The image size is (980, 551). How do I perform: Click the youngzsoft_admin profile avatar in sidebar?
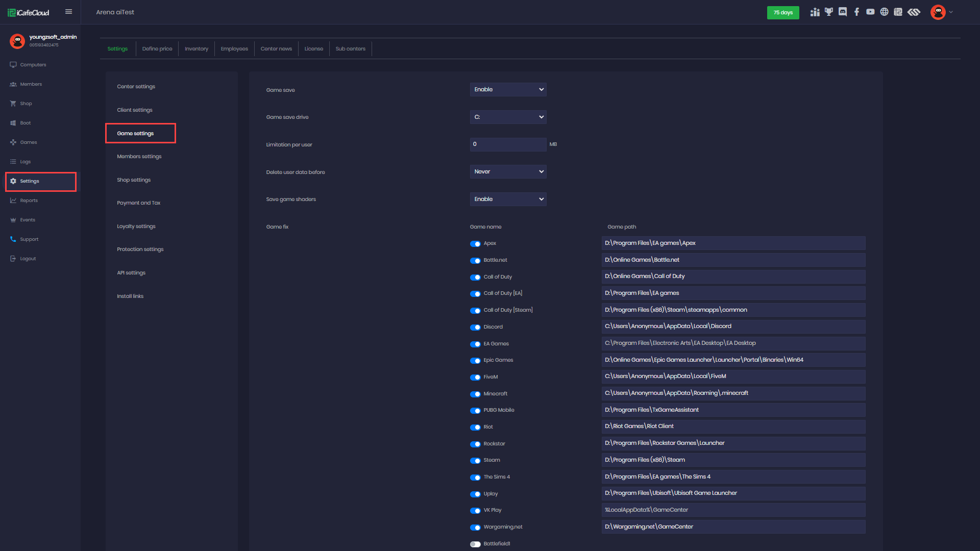click(17, 41)
